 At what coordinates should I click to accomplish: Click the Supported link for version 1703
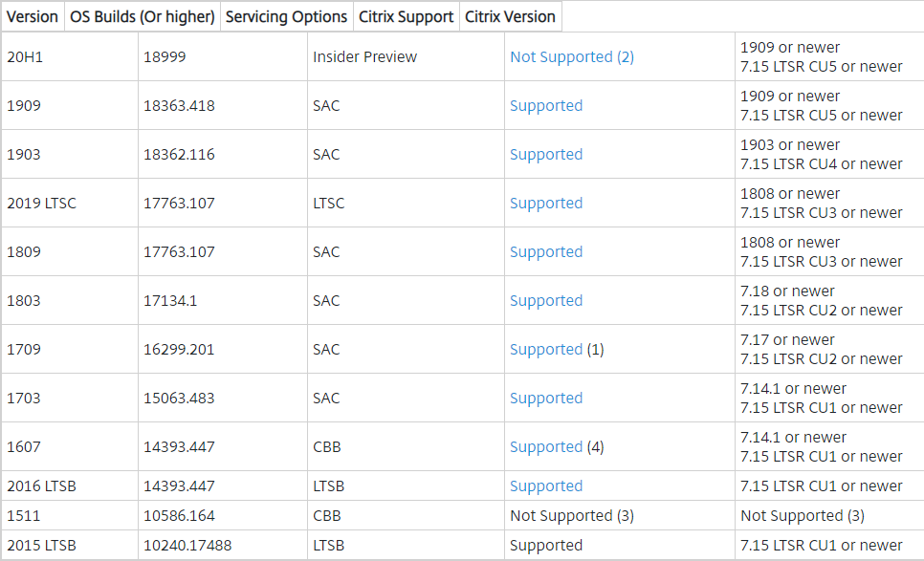point(545,399)
